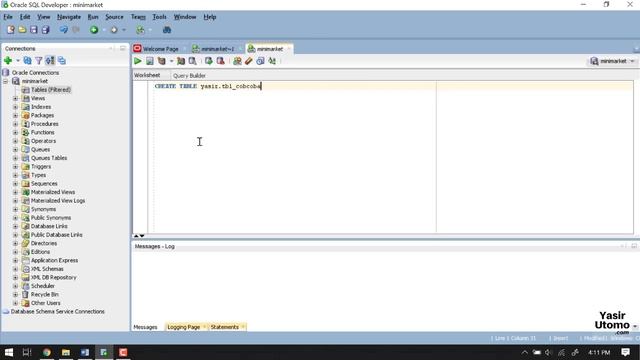Click the binoculars Find DB Object icon
640x360 pixels.
[167, 30]
